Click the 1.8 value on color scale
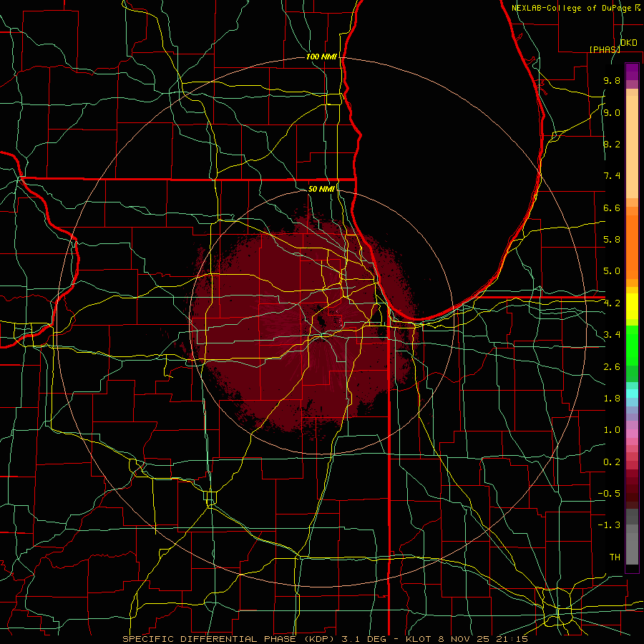The image size is (644, 644). pyautogui.click(x=612, y=399)
